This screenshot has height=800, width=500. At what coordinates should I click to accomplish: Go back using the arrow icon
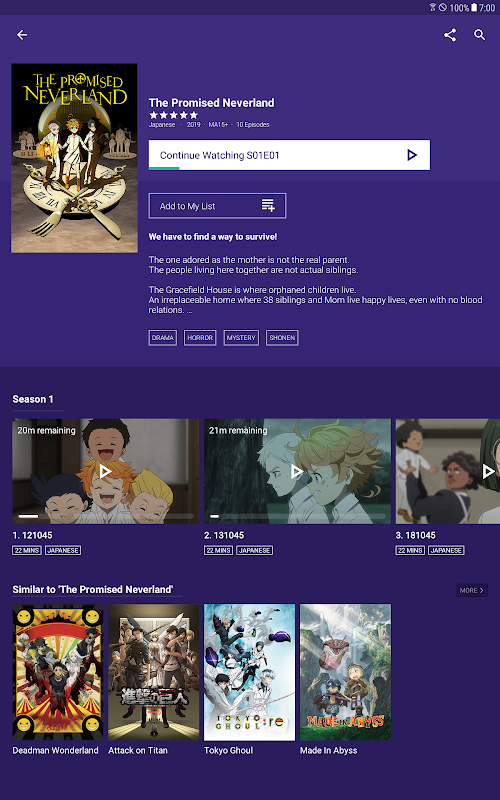pos(22,35)
